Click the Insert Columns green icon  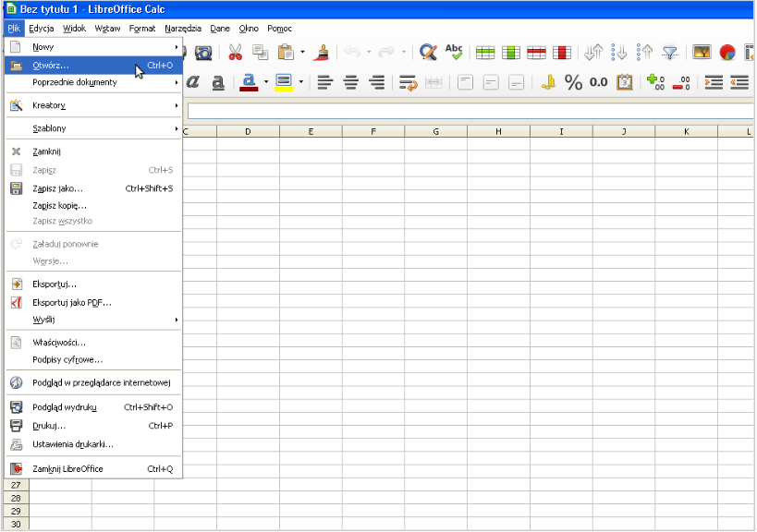pyautogui.click(x=511, y=52)
